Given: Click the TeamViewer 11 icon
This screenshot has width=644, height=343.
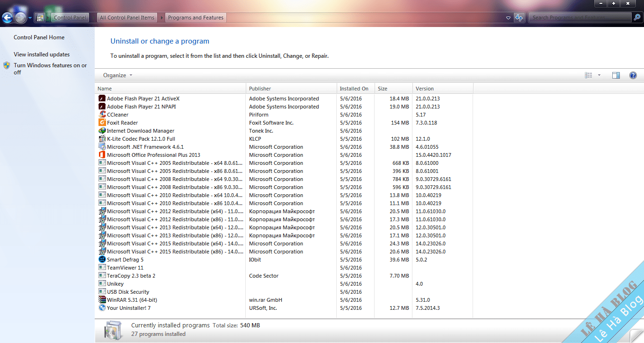Looking at the screenshot, I should [102, 268].
